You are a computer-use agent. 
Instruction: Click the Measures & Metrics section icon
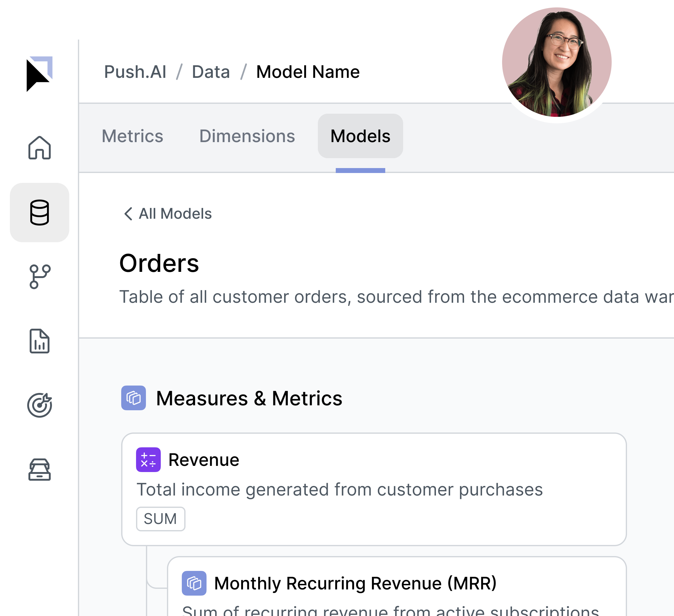pos(133,398)
